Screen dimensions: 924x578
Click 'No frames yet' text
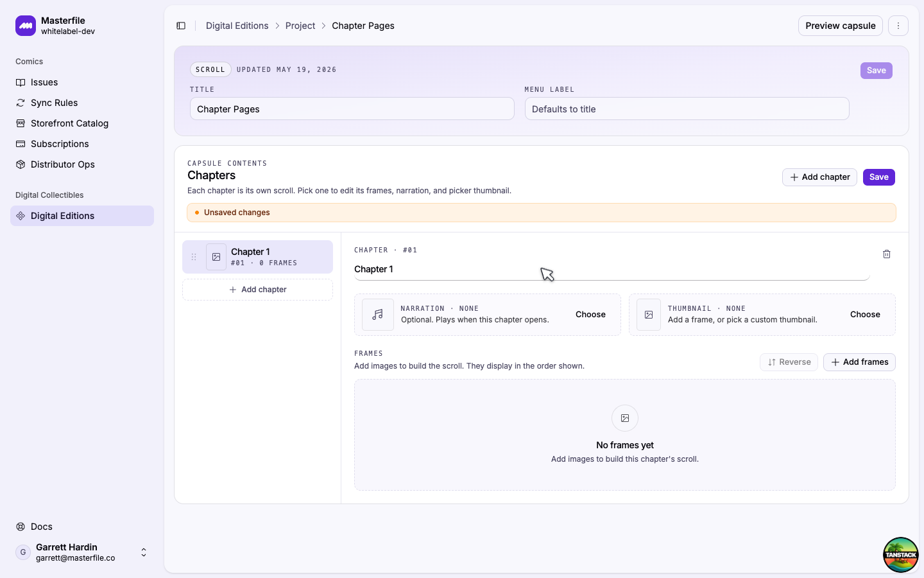[625, 445]
